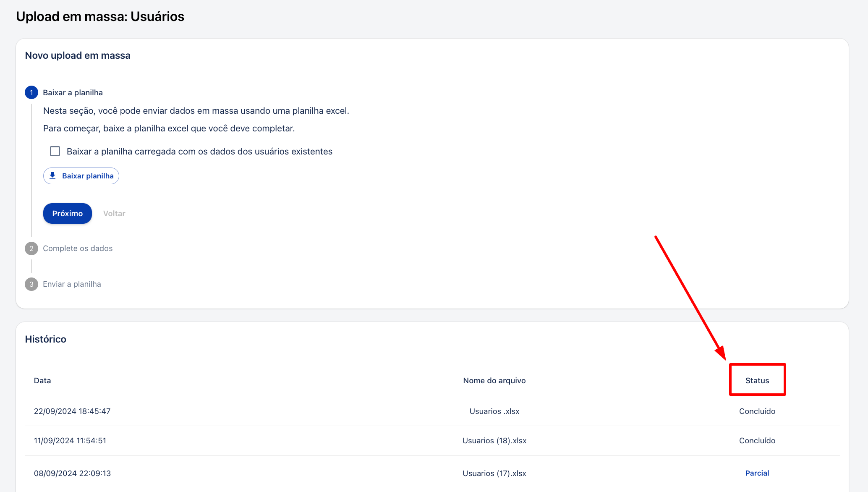
Task: Check the existing users data checkbox
Action: click(55, 151)
